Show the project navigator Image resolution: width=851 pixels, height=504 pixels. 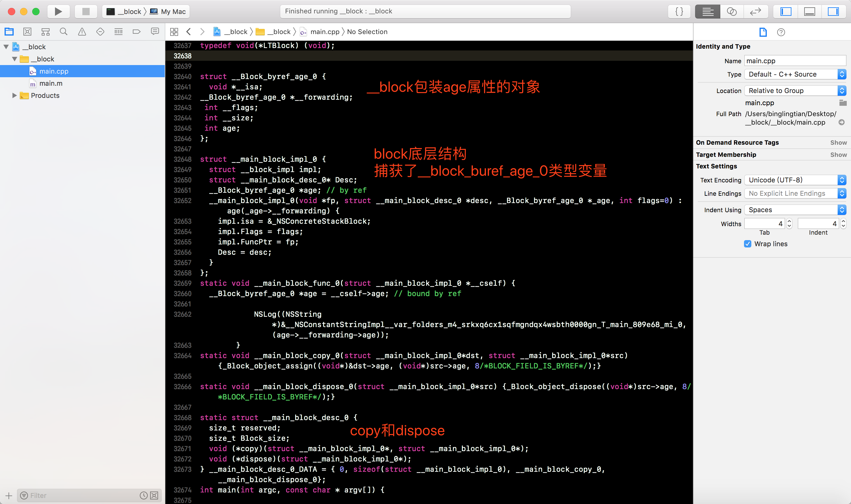tap(9, 32)
